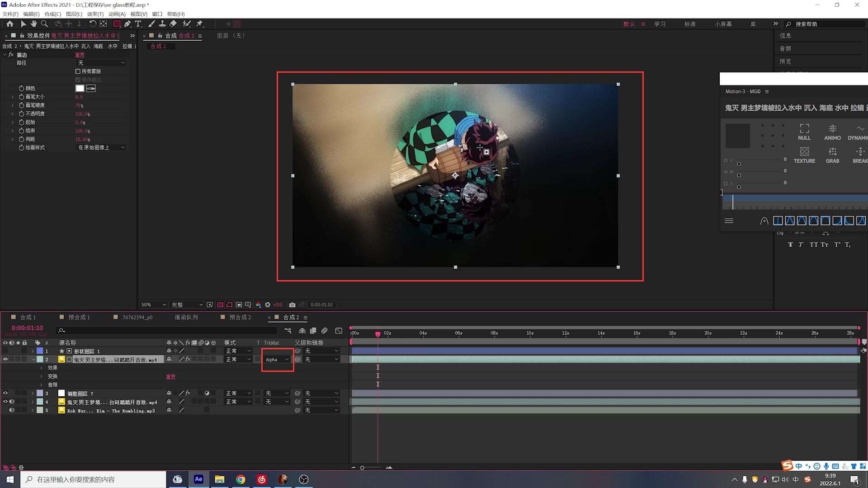868x488 pixels.
Task: Toggle visibility of layer 4 video
Action: (x=5, y=402)
